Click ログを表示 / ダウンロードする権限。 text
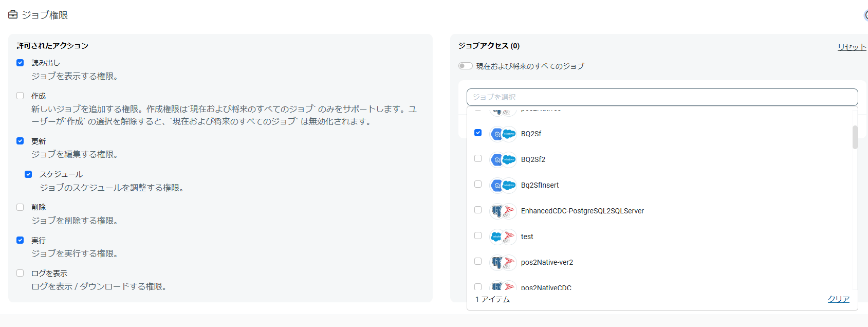This screenshot has width=868, height=327. pos(101,286)
